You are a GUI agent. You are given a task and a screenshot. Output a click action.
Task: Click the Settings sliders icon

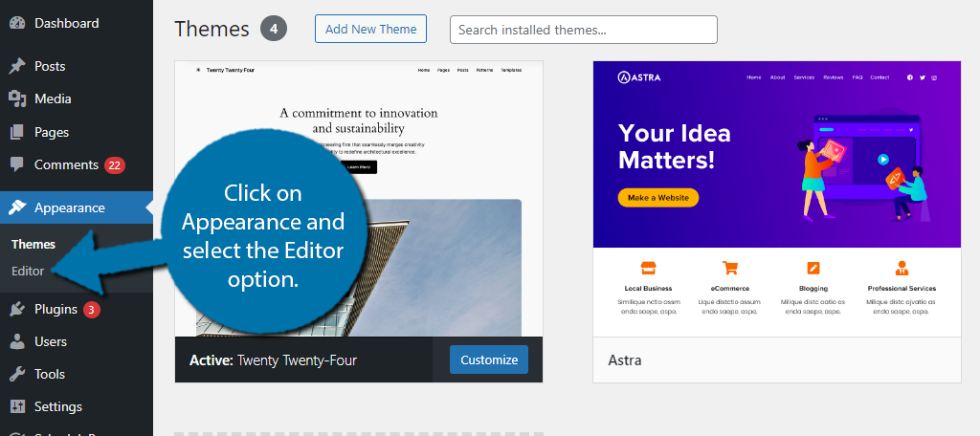point(17,406)
